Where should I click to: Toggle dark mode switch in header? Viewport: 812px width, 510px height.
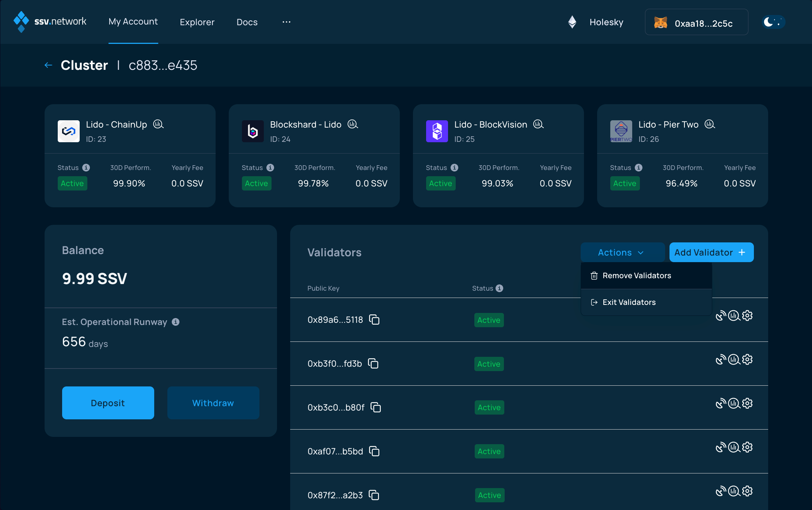[x=773, y=22]
